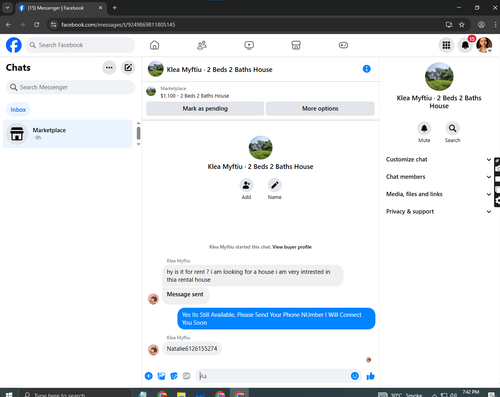The image size is (500, 397).
Task: Open the grid menu icon
Action: [446, 45]
